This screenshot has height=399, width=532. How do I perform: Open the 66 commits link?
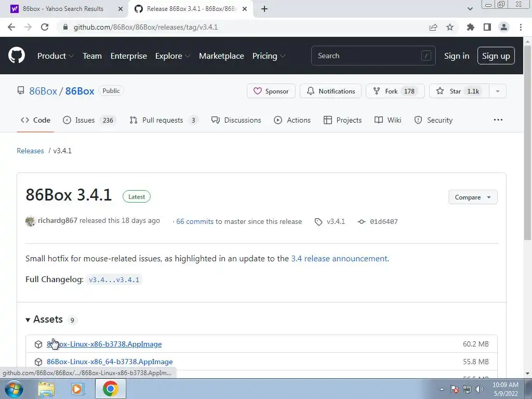195,221
